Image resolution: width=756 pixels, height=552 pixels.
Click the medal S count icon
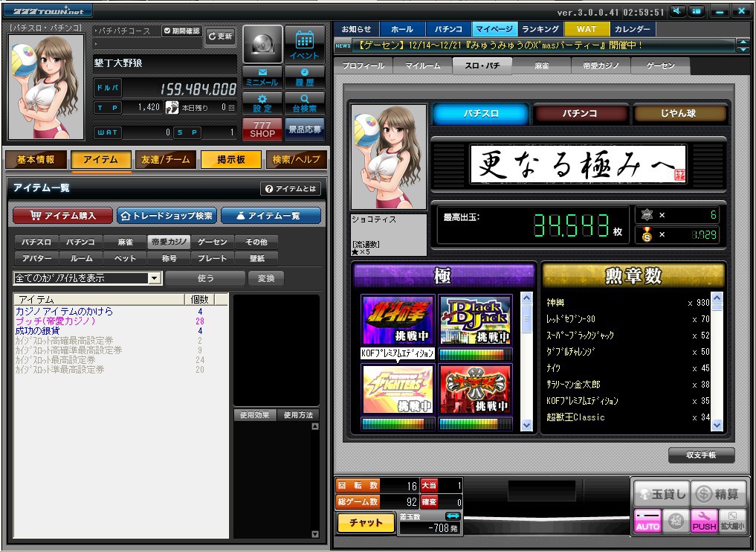point(647,234)
